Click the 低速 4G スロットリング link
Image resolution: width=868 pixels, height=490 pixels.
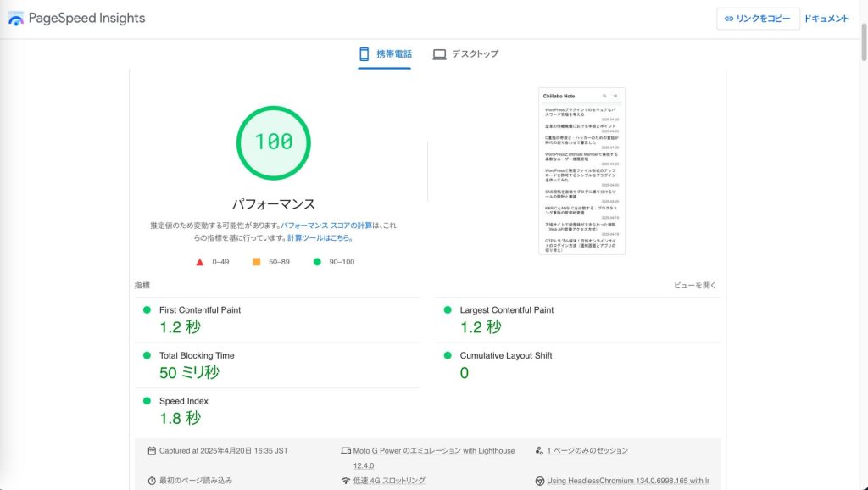(x=389, y=481)
